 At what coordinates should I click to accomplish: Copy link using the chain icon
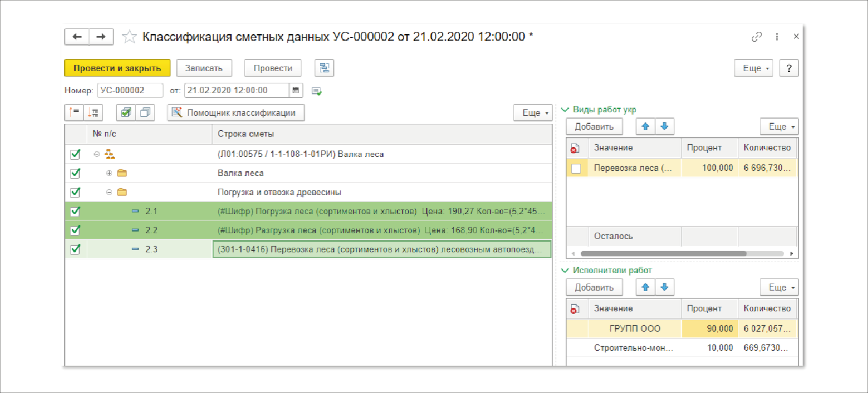click(756, 36)
